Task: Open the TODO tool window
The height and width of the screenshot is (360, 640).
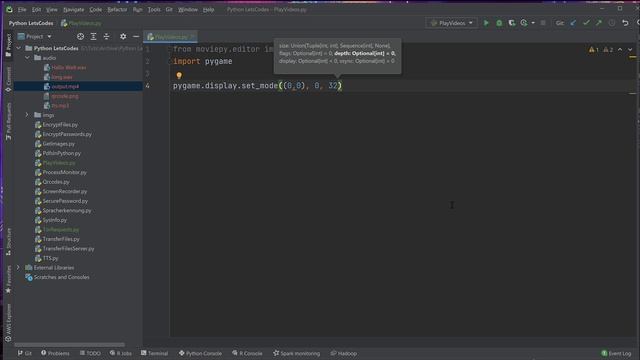Action: click(x=90, y=353)
